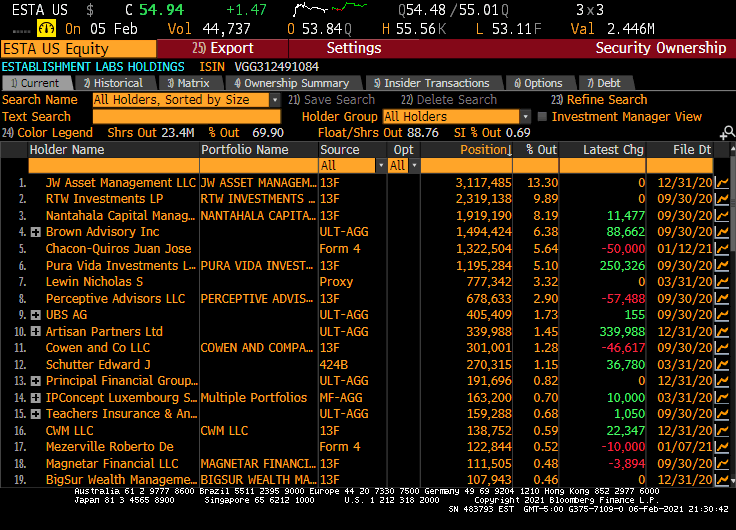Viewport: 736px width, 530px height.
Task: Open chart icon for JW Asset Management row
Action: (x=721, y=183)
